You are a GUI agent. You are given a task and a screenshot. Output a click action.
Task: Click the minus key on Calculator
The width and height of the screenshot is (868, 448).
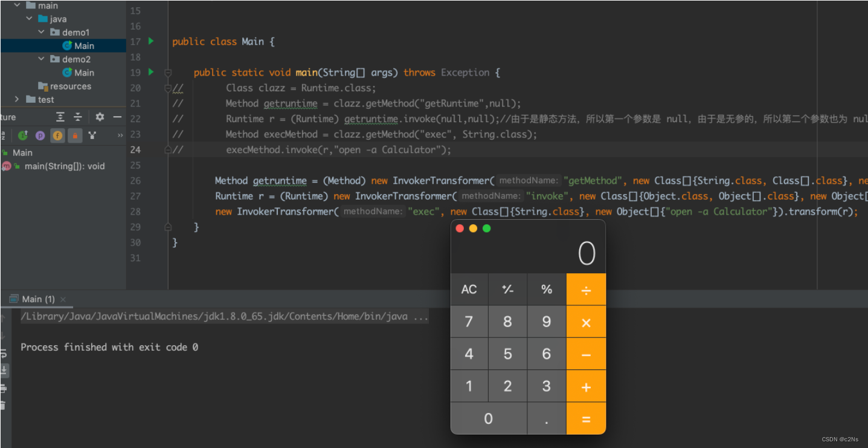pyautogui.click(x=586, y=354)
